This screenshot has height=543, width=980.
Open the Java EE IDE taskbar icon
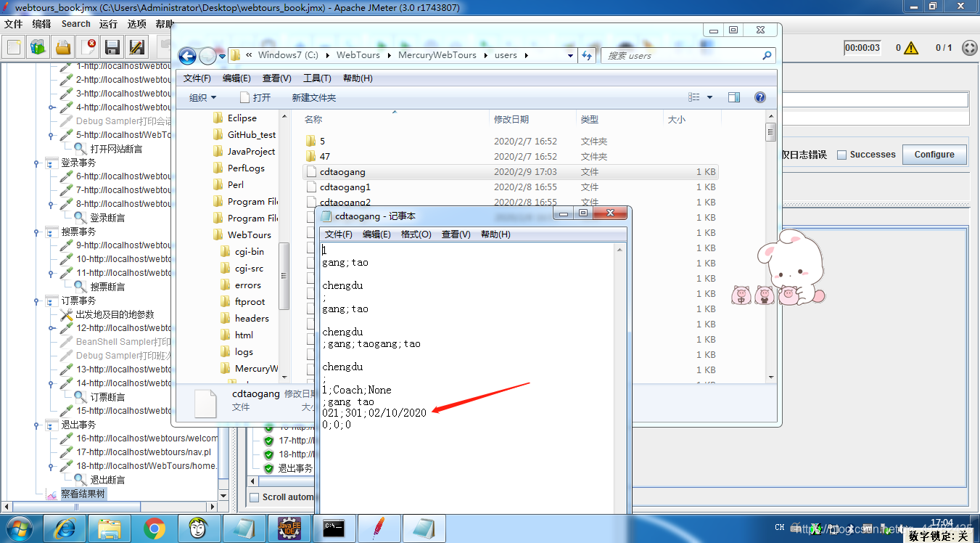[289, 528]
